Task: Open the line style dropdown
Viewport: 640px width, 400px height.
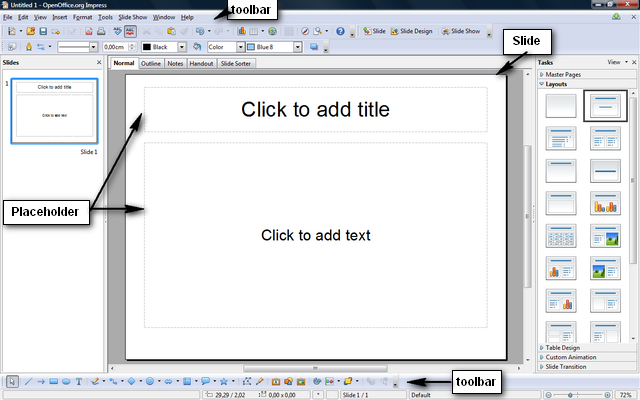Action: (x=93, y=47)
